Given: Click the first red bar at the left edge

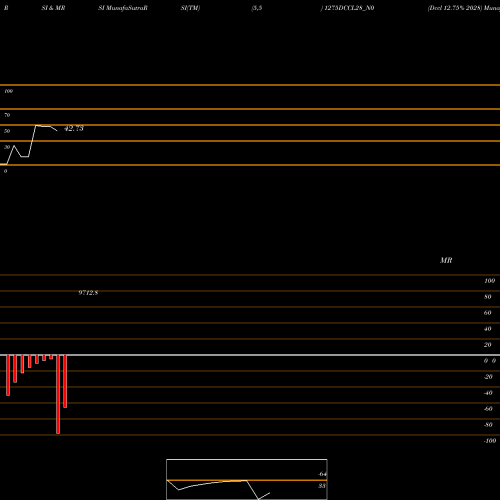Looking at the screenshot, I should (8, 375).
